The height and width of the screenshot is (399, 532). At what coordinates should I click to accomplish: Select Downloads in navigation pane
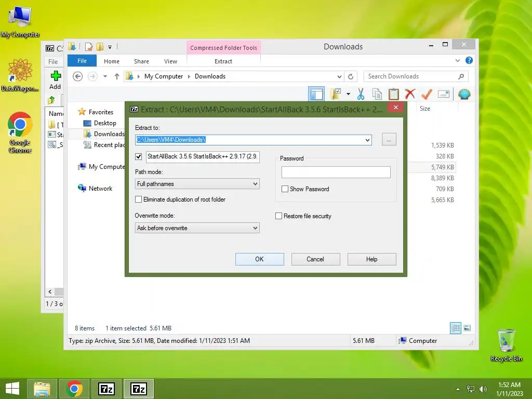point(104,134)
